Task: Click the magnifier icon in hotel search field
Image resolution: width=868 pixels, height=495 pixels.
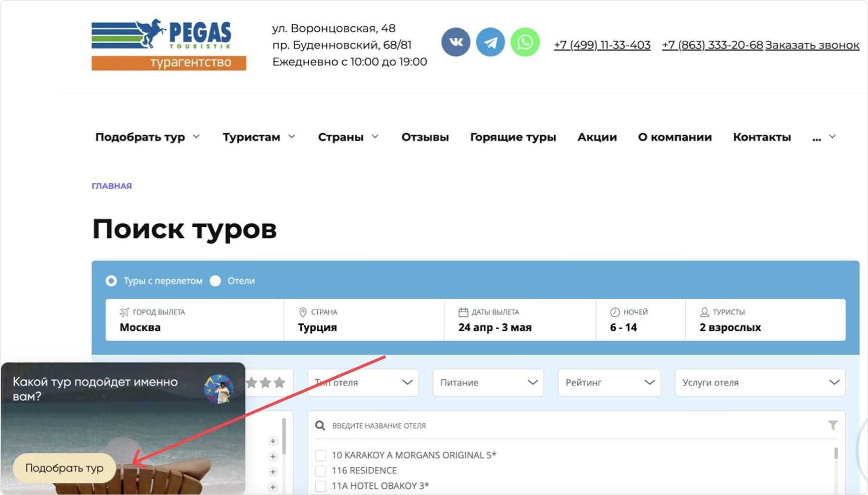Action: pyautogui.click(x=320, y=425)
